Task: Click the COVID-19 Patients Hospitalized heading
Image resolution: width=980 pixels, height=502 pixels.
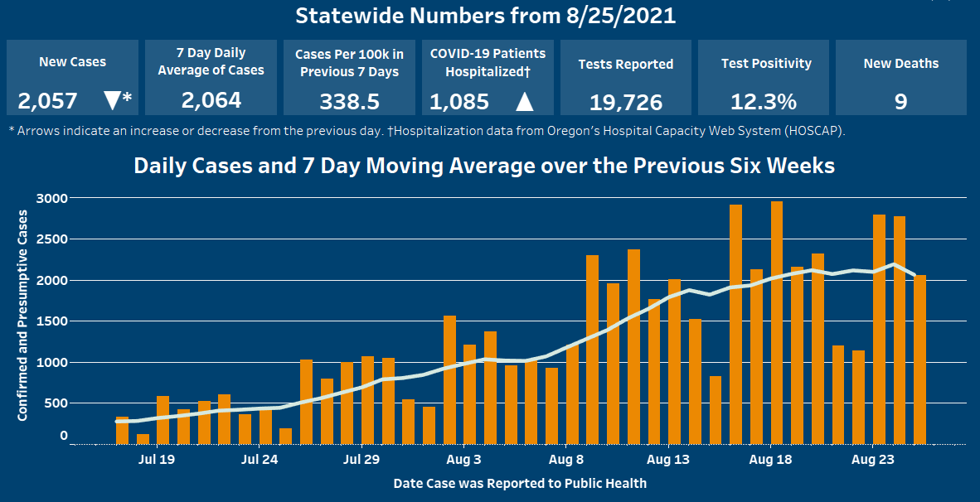Action: 488,62
